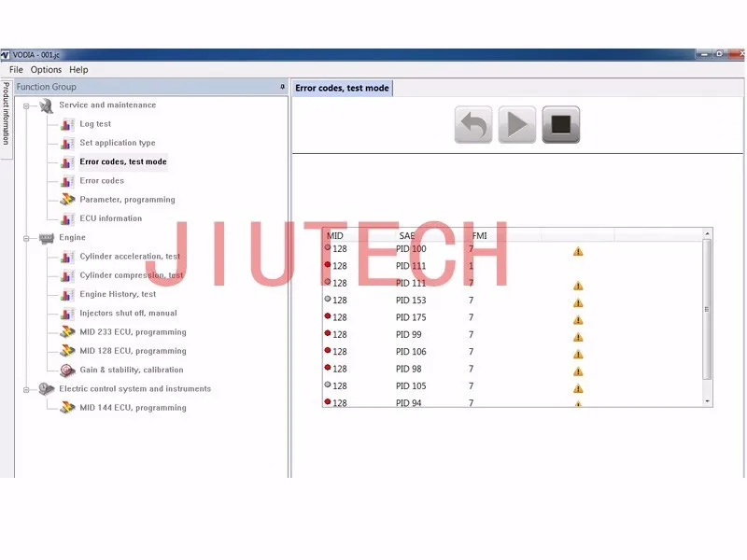
Task: Click Injectors shut off, manual icon
Action: click(x=67, y=314)
